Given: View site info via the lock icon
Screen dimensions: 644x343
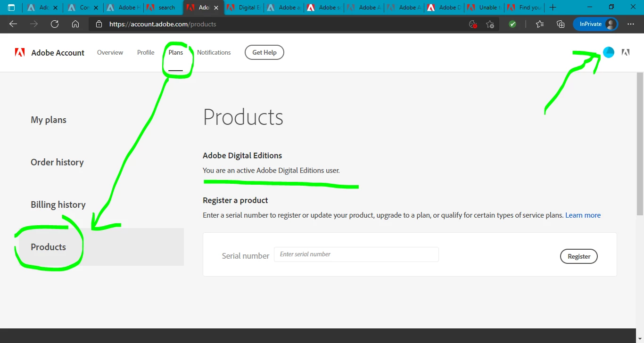Looking at the screenshot, I should (99, 24).
